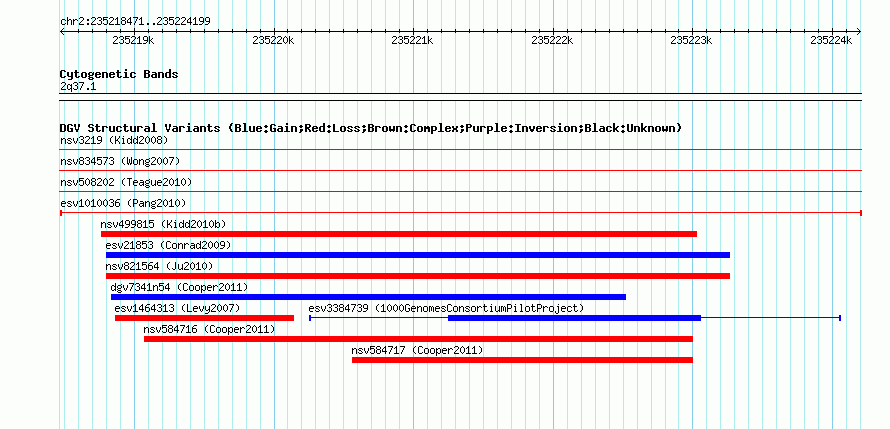
Task: Click the thin blue right whisker of esv3384739
Action: click(x=771, y=318)
